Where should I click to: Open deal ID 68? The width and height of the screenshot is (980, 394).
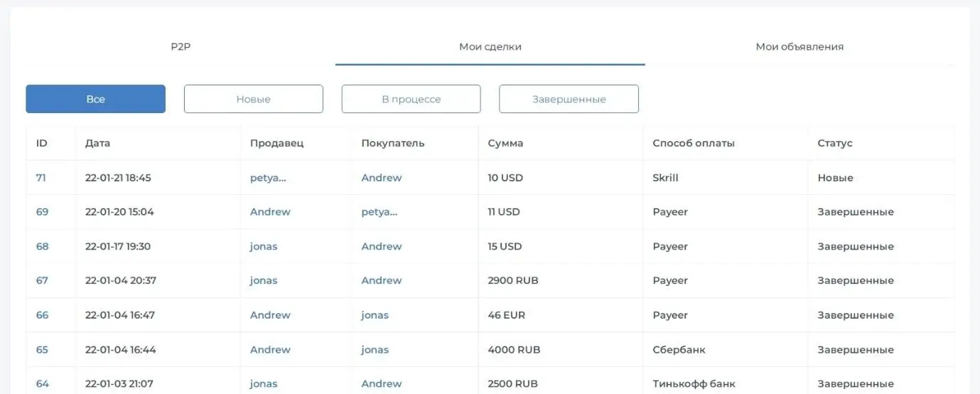(x=42, y=247)
